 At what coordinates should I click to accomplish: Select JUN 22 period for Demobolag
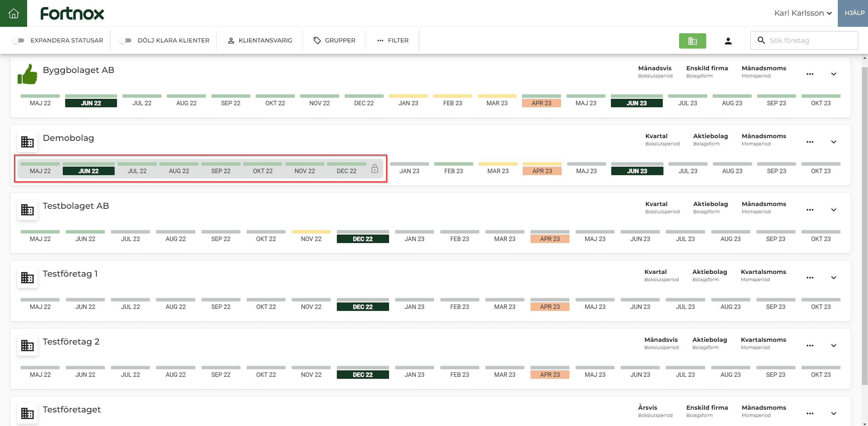(89, 171)
